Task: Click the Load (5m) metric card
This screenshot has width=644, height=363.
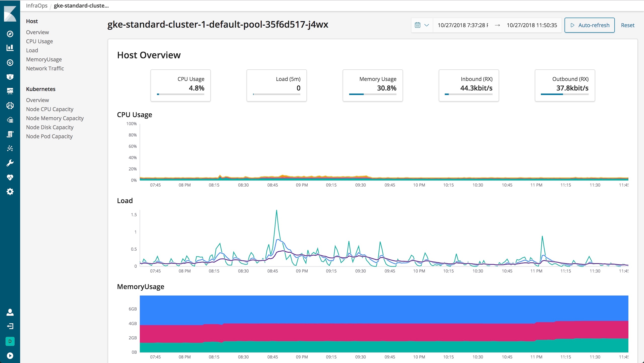Action: pos(277,85)
